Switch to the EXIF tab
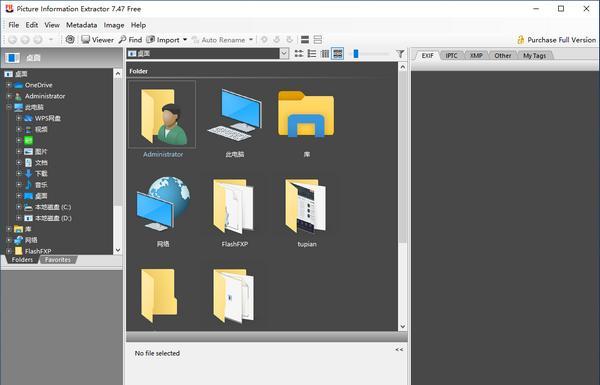 click(x=427, y=55)
